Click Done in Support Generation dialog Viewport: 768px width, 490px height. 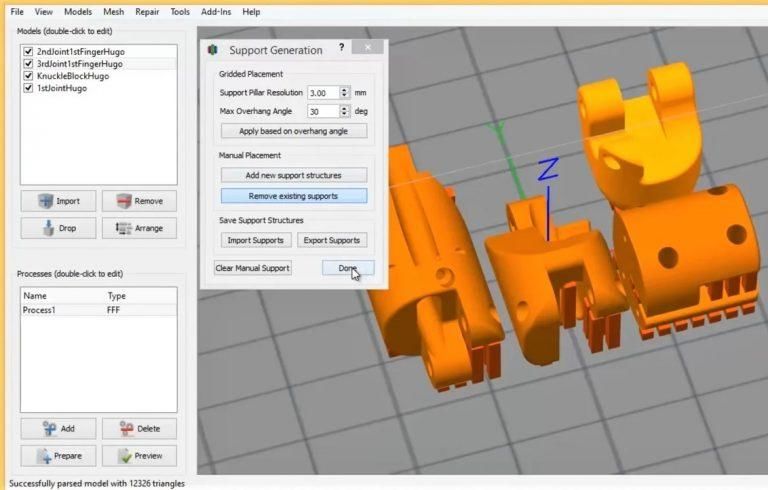click(x=348, y=268)
